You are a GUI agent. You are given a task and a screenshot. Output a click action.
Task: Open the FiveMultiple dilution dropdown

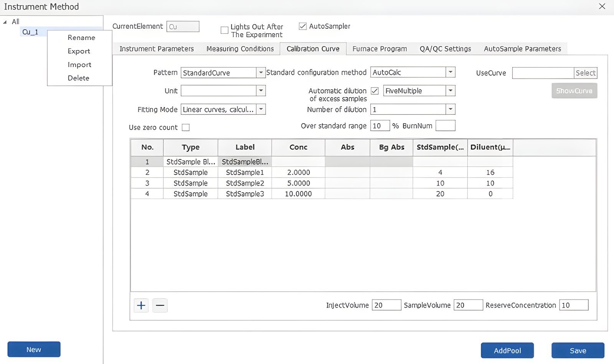451,91
